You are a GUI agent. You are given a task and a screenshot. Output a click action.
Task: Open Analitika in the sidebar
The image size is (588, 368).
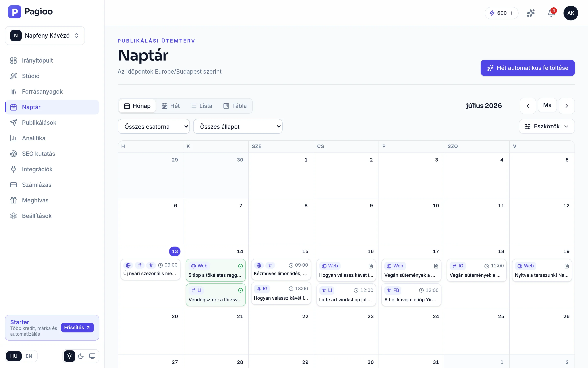52,138
